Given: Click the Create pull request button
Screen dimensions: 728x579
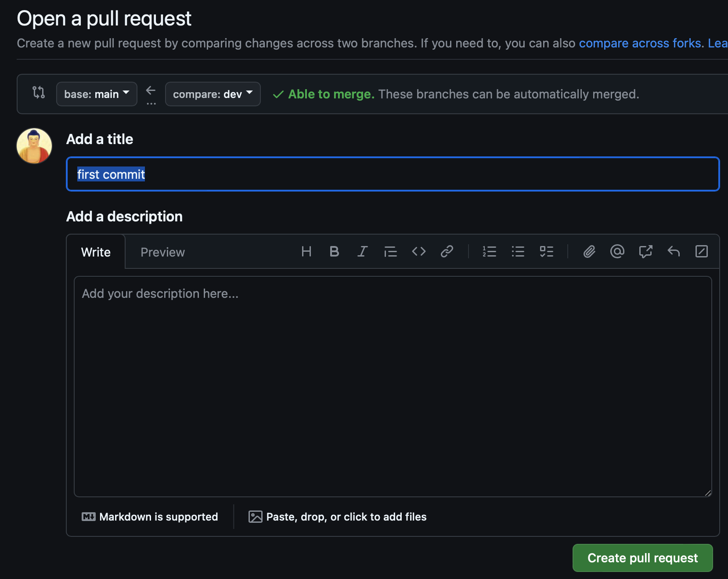Looking at the screenshot, I should click(642, 557).
